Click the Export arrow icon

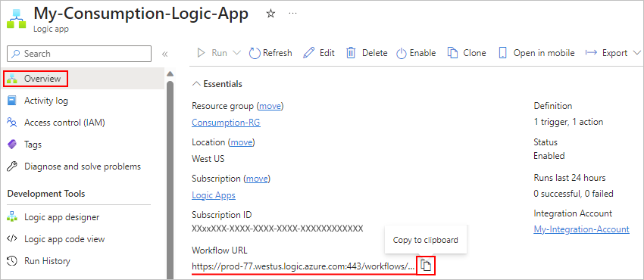(591, 53)
